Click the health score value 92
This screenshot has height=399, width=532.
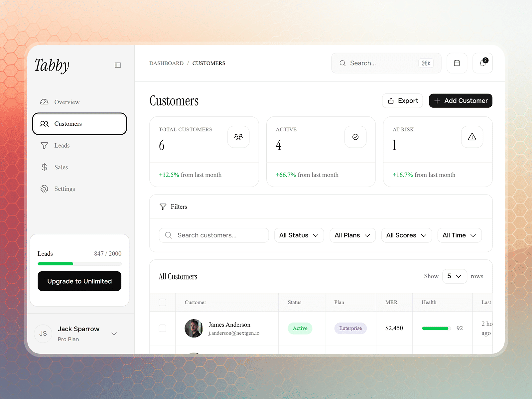pyautogui.click(x=460, y=328)
